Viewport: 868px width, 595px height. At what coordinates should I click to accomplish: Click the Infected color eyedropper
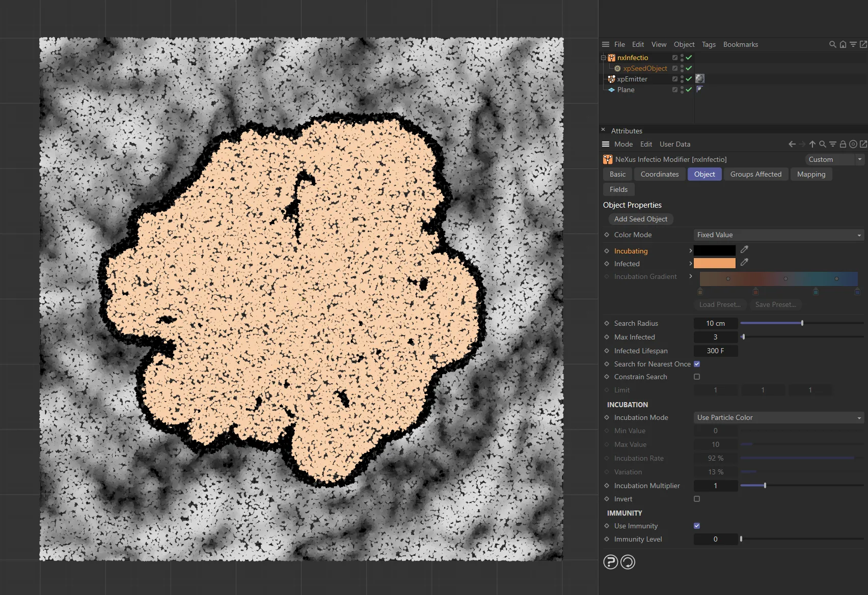click(744, 263)
